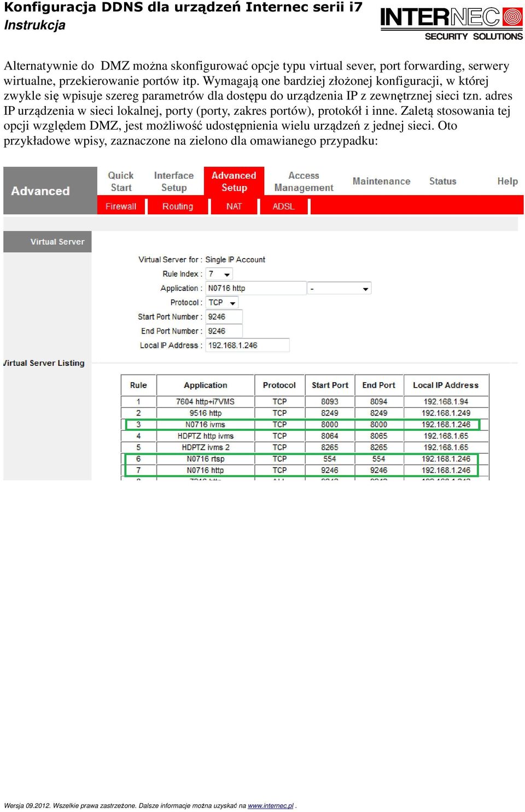Click the 'Single IP Account' text

(x=235, y=260)
